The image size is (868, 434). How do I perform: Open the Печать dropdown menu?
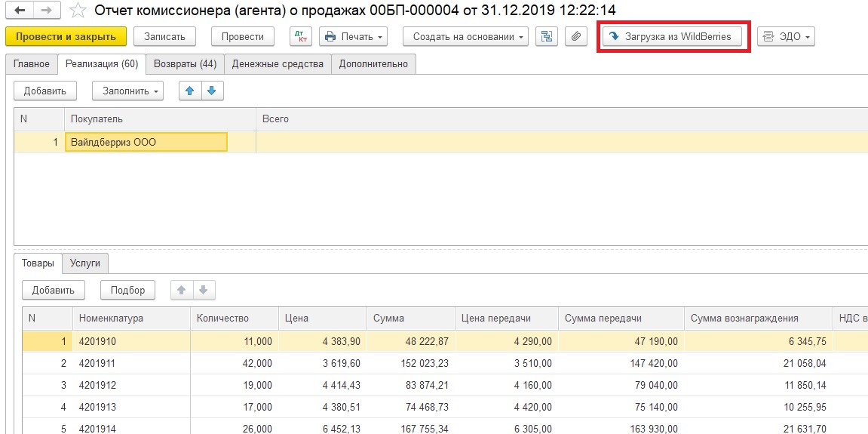353,36
